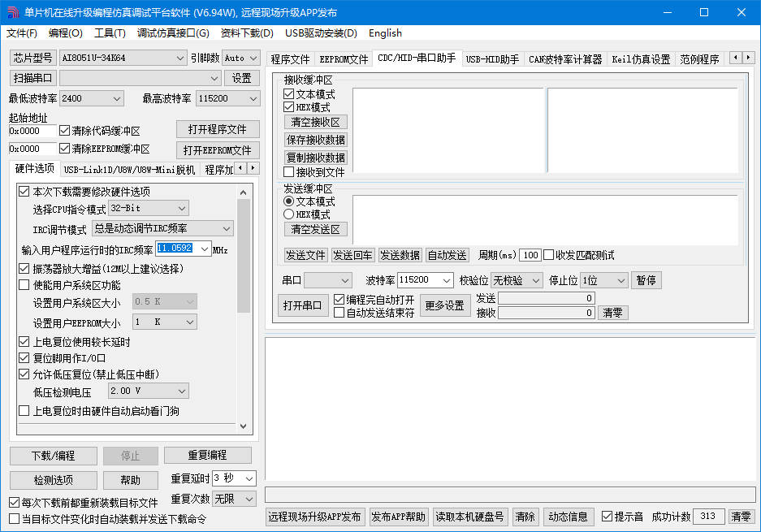Click 清空接收区 button
Image resolution: width=761 pixels, height=532 pixels.
(315, 122)
